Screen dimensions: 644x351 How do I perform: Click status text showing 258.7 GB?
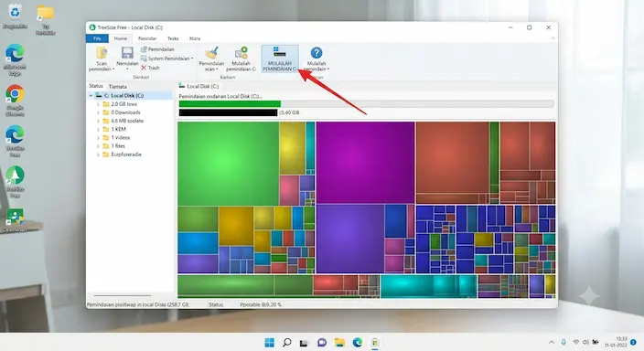138,304
